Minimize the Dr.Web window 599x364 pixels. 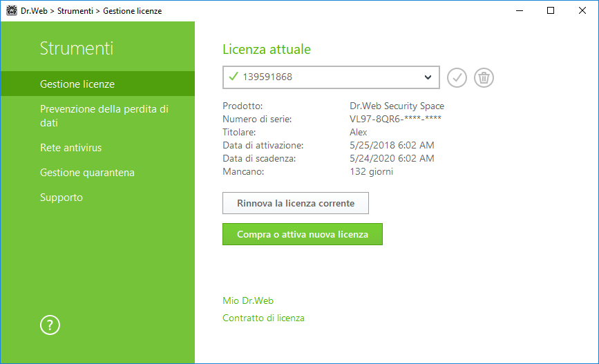pos(520,10)
